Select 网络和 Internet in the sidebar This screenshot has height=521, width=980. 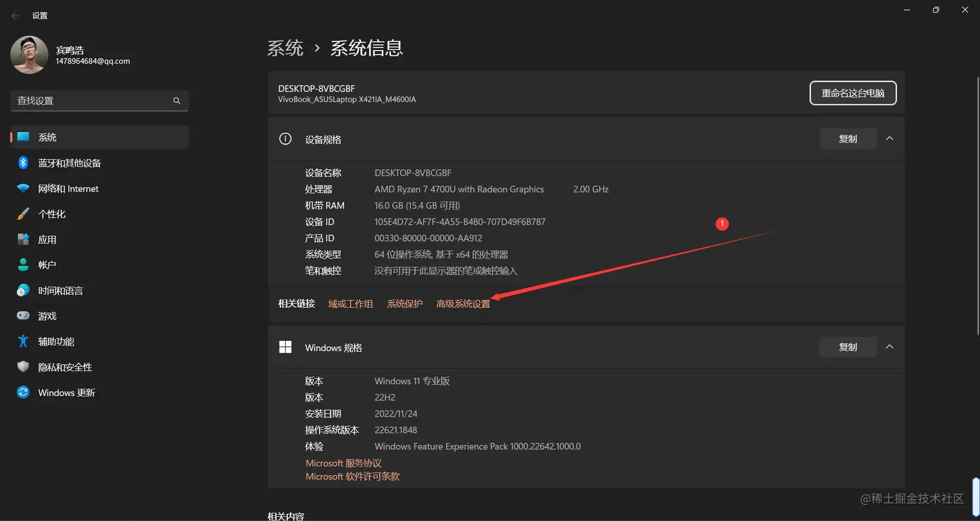coord(100,189)
